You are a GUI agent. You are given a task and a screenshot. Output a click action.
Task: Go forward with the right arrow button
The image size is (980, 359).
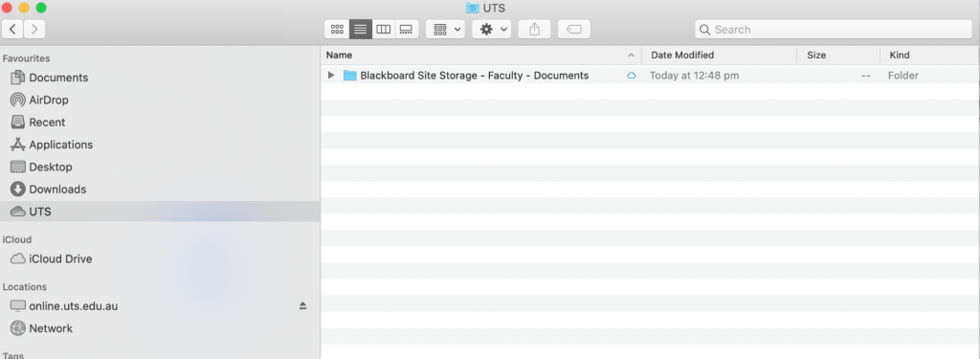34,29
